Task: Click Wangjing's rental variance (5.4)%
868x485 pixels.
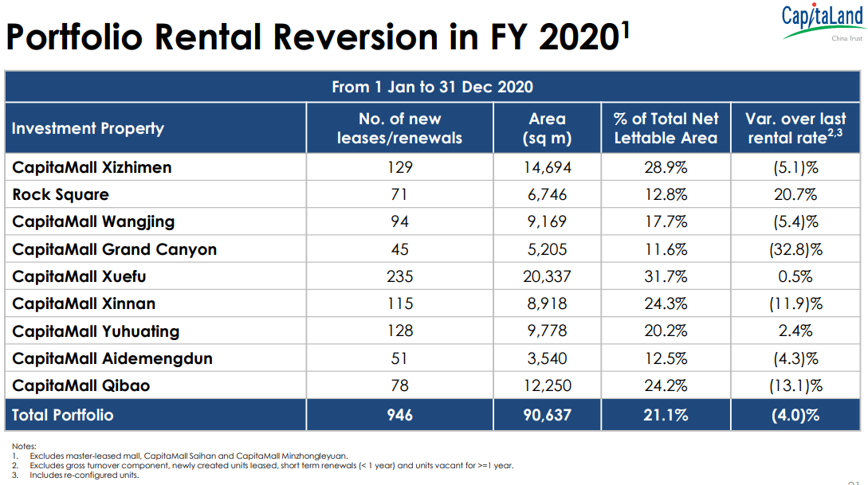Action: (795, 221)
